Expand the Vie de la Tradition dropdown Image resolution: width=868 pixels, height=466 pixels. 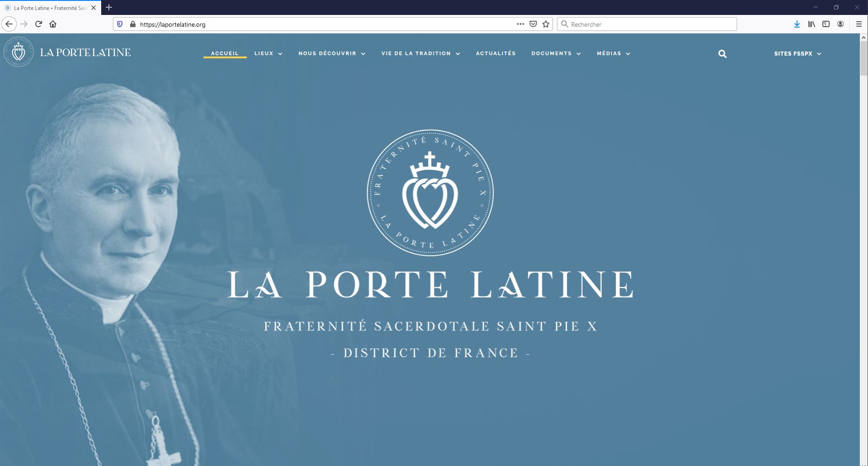[421, 53]
